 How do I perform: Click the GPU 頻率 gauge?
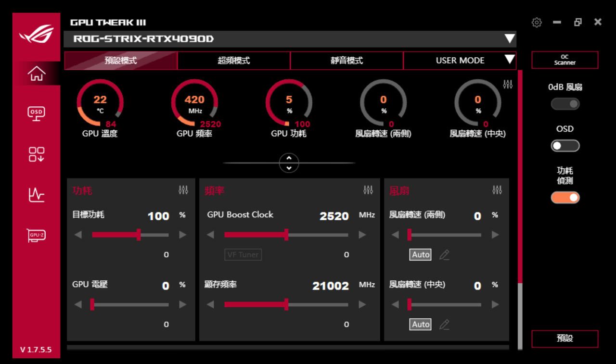pyautogui.click(x=194, y=103)
